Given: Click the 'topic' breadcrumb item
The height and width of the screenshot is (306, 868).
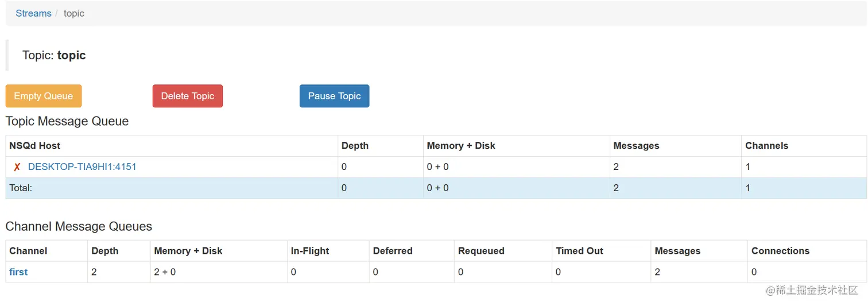Looking at the screenshot, I should (74, 13).
